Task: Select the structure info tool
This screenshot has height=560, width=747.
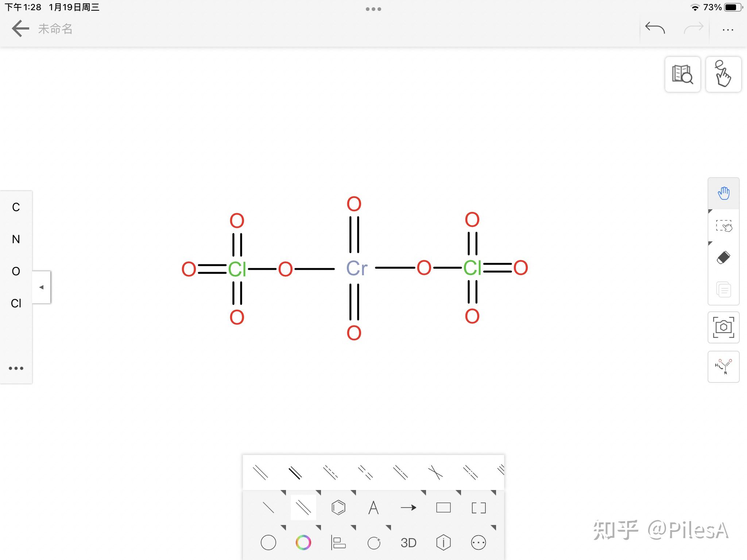Action: [x=443, y=542]
